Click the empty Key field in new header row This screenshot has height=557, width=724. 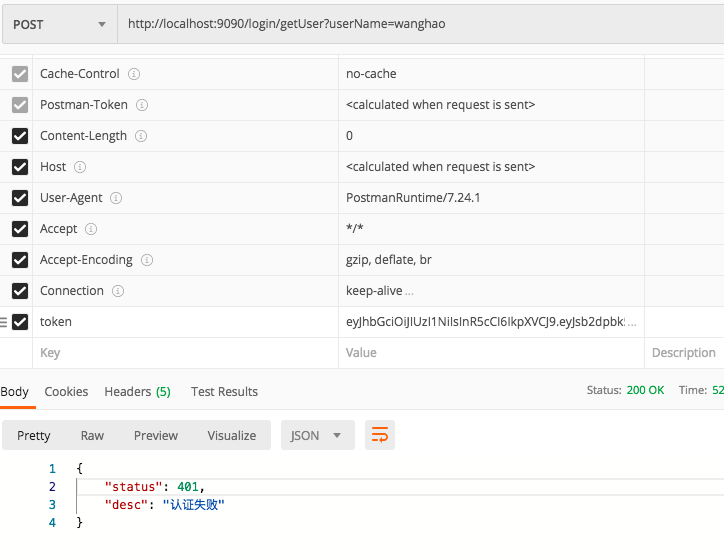coord(180,353)
